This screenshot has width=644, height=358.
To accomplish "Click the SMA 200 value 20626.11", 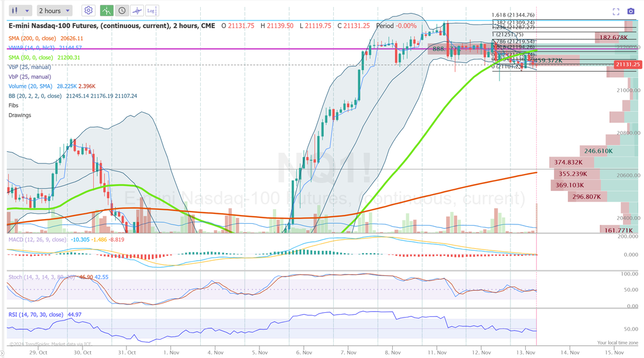I will 72,38.
